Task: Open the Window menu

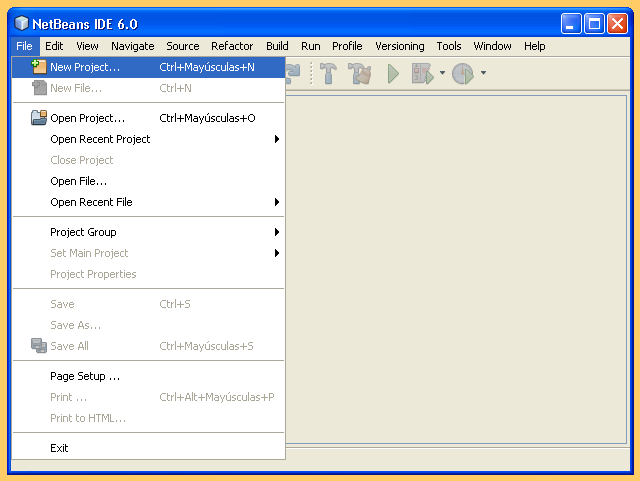Action: click(492, 46)
